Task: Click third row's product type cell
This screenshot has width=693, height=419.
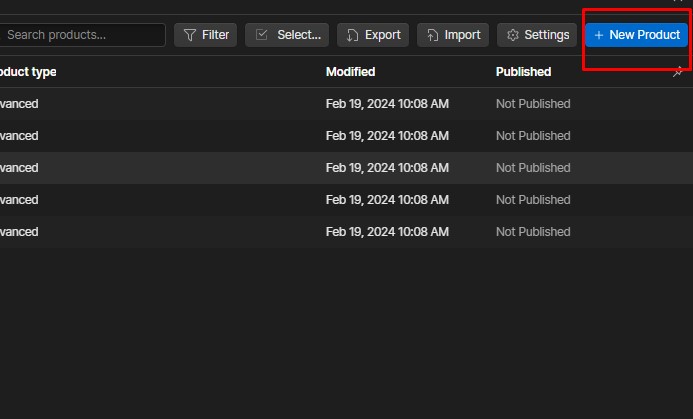Action: click(19, 168)
